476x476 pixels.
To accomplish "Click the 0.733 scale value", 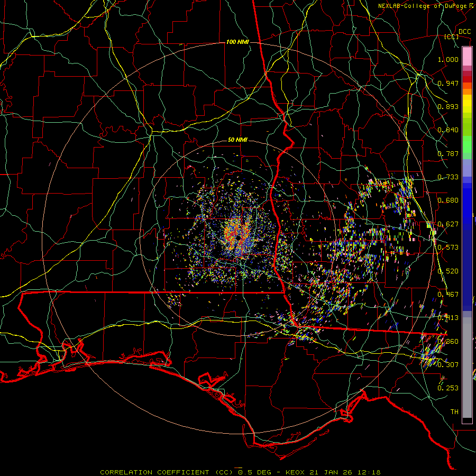I will pyautogui.click(x=448, y=177).
